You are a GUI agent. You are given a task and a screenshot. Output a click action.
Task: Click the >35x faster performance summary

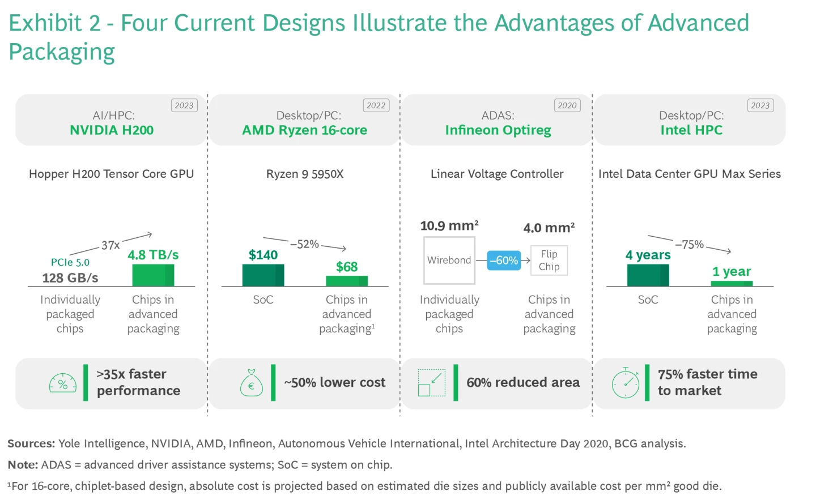click(x=138, y=383)
